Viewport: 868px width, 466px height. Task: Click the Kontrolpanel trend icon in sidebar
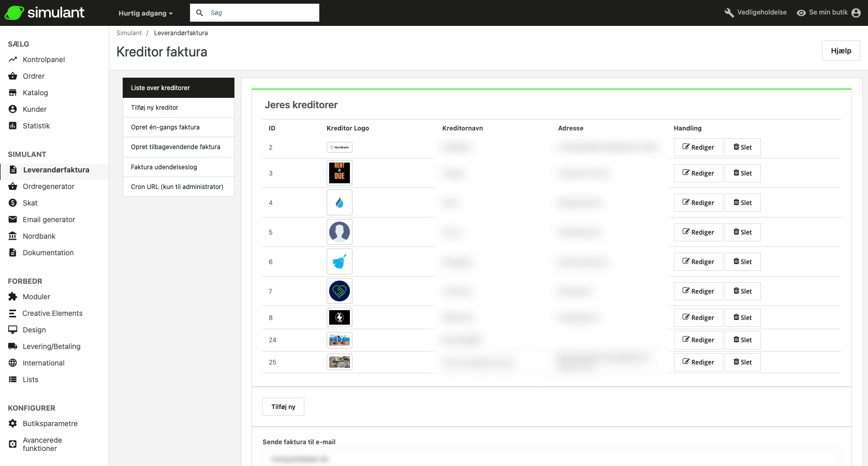pos(13,60)
